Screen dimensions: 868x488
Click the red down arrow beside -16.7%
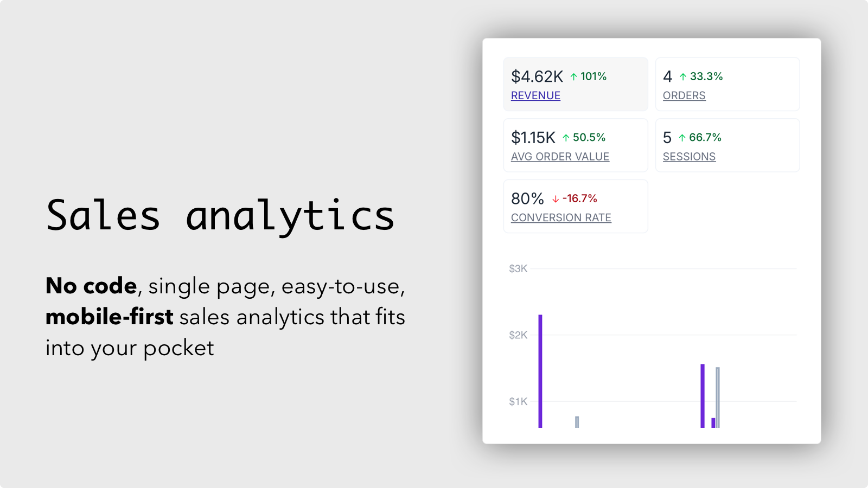point(556,199)
